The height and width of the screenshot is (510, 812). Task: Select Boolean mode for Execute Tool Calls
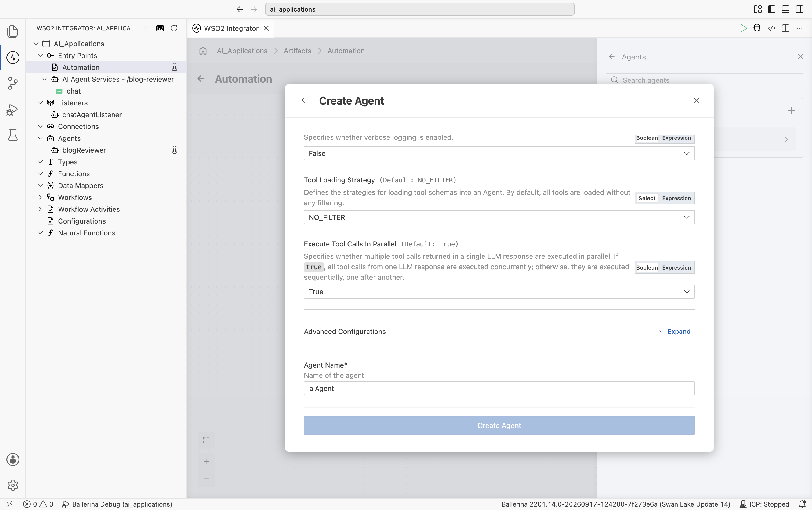point(647,267)
